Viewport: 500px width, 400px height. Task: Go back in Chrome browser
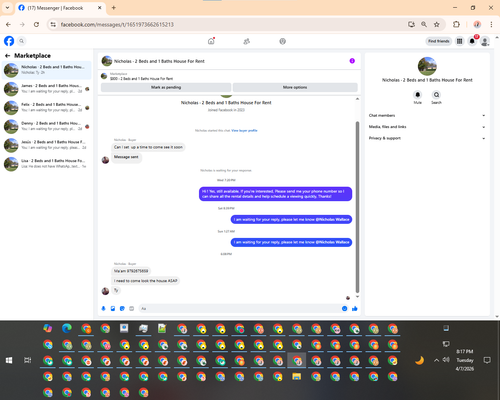pyautogui.click(x=8, y=24)
